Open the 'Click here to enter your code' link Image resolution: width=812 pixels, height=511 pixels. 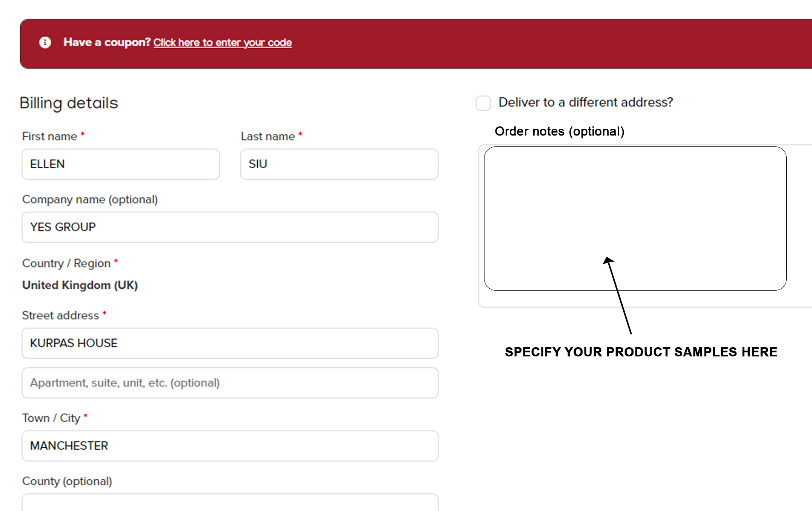click(x=222, y=42)
